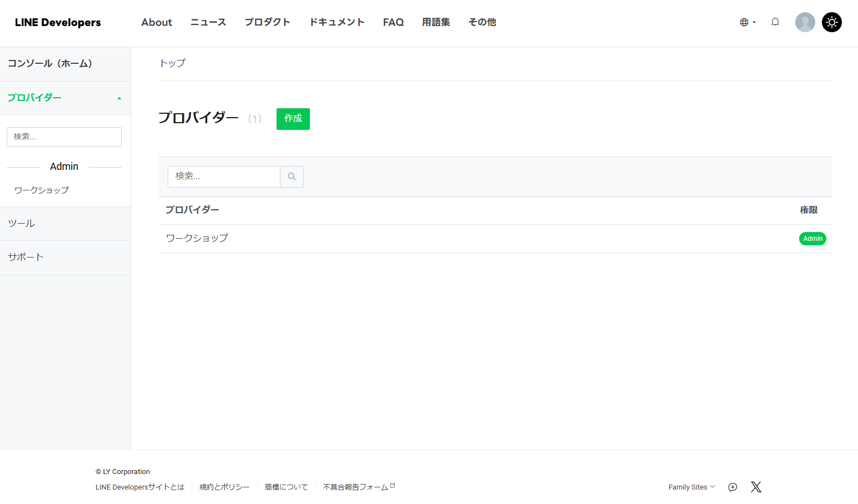Open the 規約とポリシー footer link
This screenshot has width=858, height=504.
[224, 487]
